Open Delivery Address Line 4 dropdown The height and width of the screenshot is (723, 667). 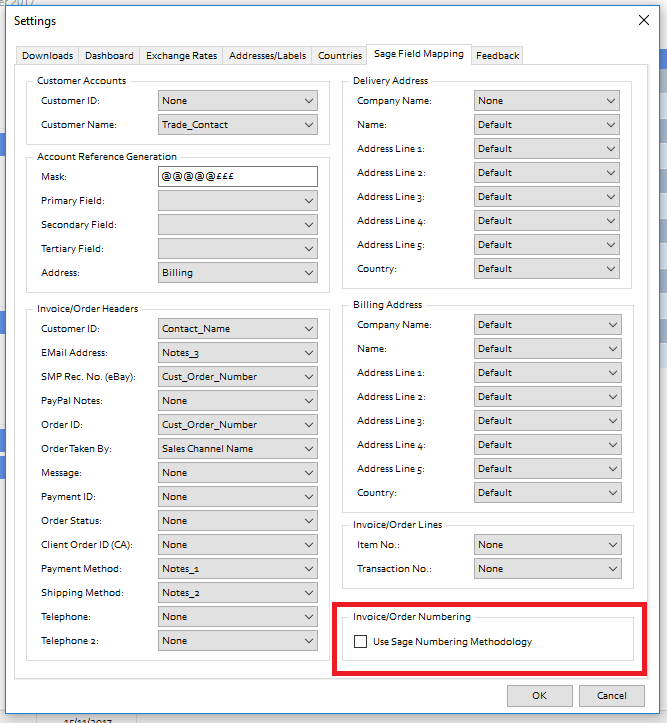pos(547,220)
